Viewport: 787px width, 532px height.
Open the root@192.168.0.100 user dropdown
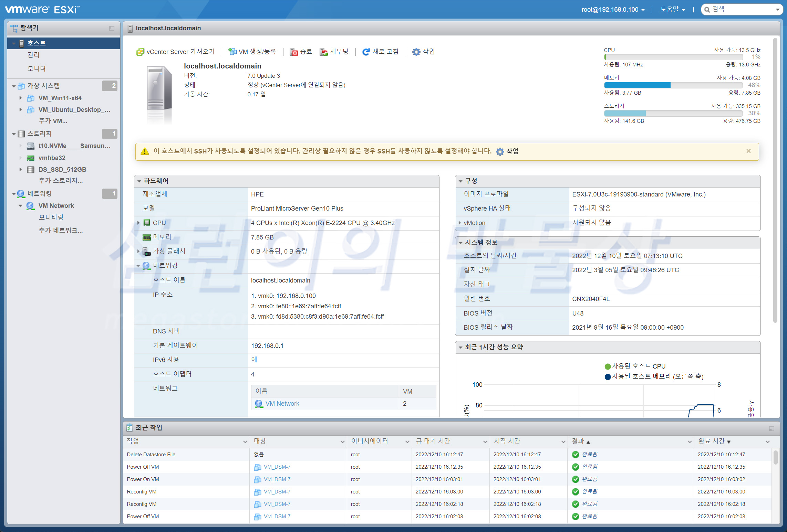pyautogui.click(x=613, y=10)
